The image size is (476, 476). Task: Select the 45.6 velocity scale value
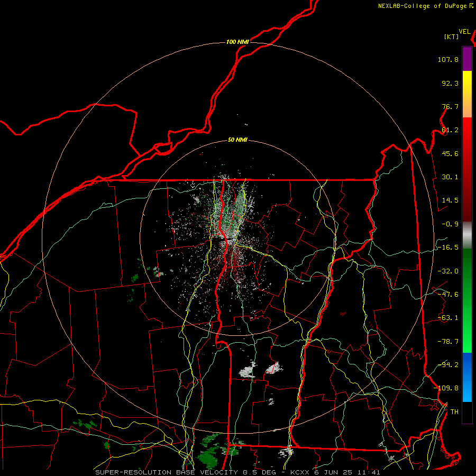point(450,153)
